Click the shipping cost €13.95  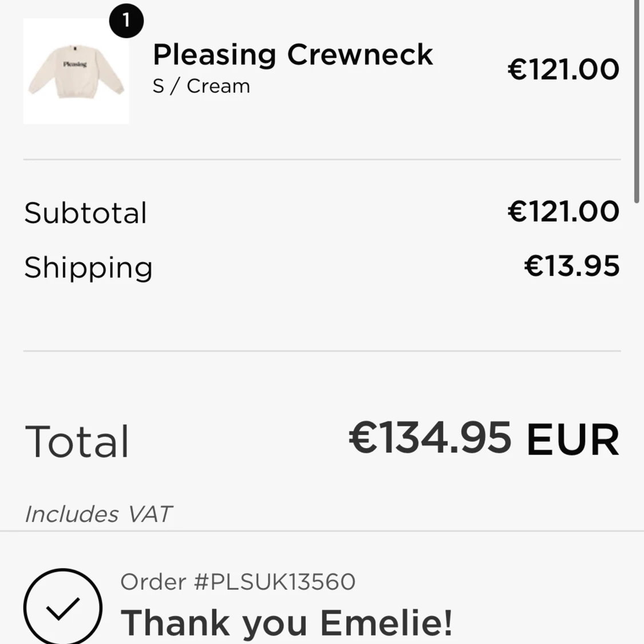click(x=572, y=266)
